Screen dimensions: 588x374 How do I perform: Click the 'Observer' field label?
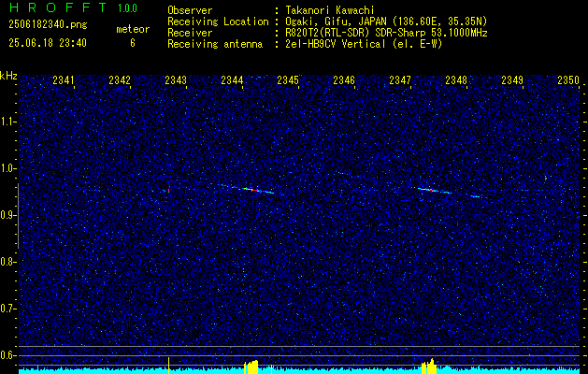(x=190, y=10)
